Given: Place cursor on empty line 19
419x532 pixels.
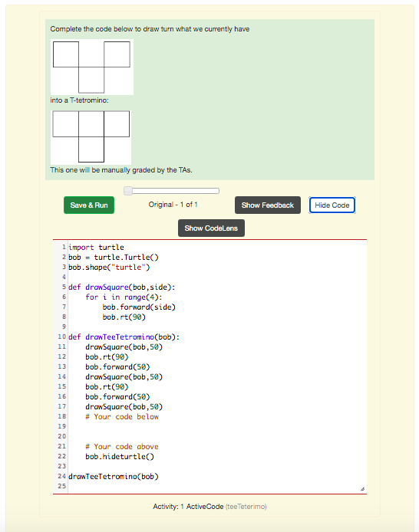Looking at the screenshot, I should point(217,426).
